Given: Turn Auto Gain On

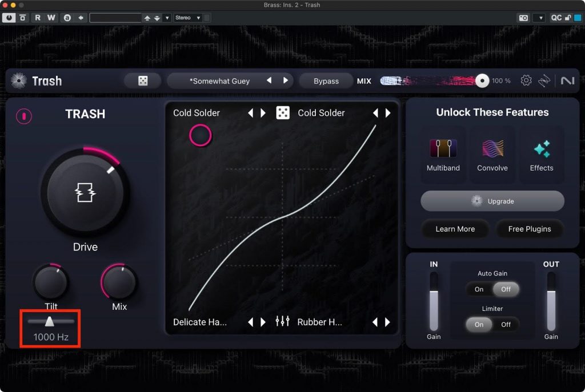Looking at the screenshot, I should pyautogui.click(x=479, y=289).
